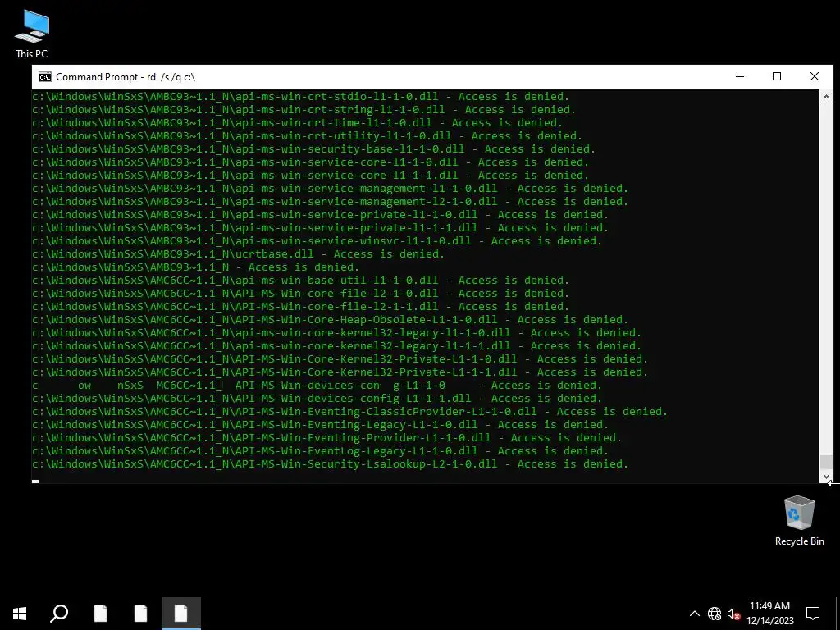Open second blank-page taskbar app

pos(140,614)
